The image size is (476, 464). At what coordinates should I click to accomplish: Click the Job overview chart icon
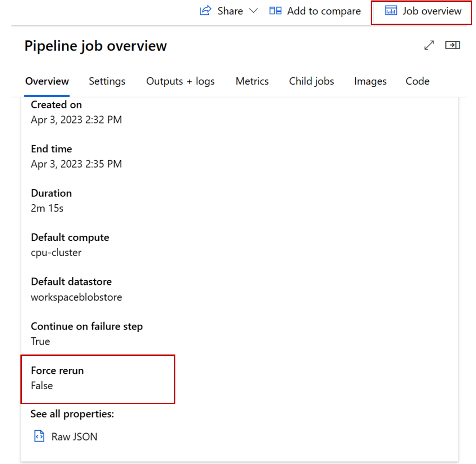click(x=391, y=11)
